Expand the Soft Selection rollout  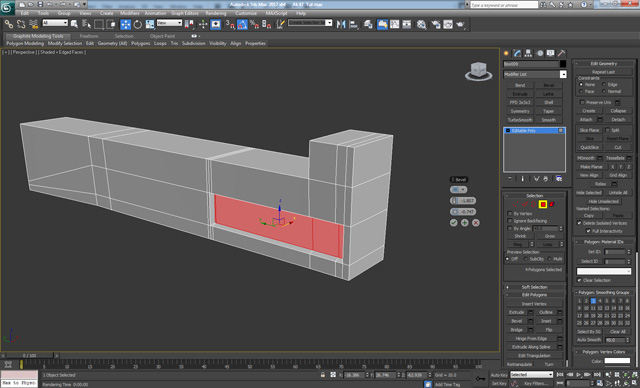[x=534, y=287]
